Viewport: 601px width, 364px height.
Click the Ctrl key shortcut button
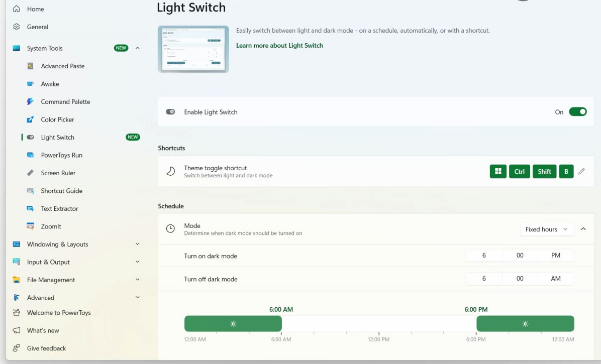pyautogui.click(x=520, y=171)
